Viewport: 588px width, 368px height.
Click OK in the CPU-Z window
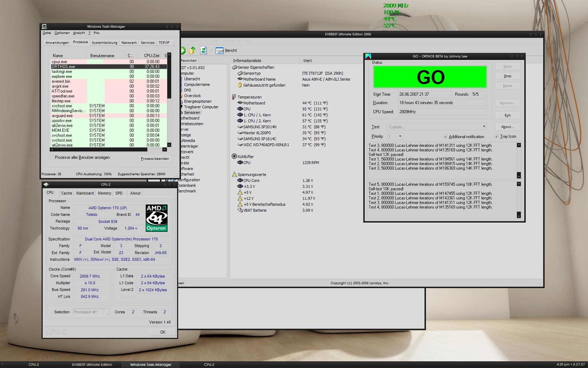click(x=163, y=332)
